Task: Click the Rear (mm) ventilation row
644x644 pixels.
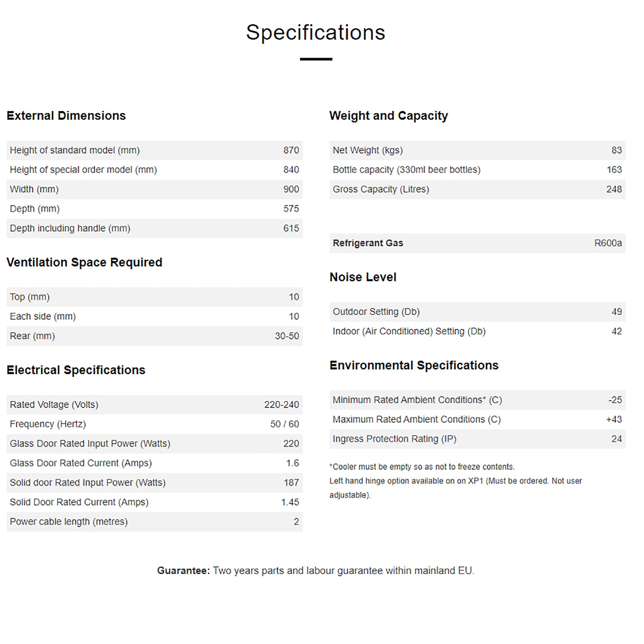Action: click(x=155, y=336)
